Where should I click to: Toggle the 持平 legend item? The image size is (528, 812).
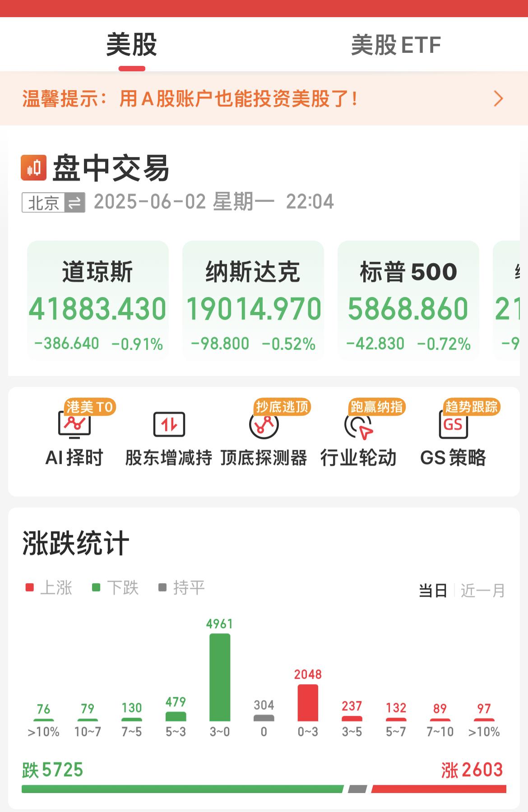point(181,588)
